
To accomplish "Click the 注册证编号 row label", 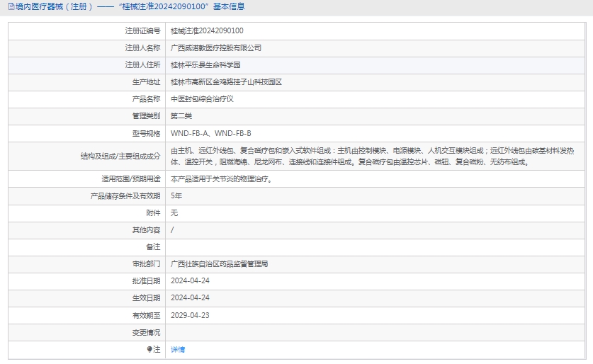I will [x=142, y=30].
